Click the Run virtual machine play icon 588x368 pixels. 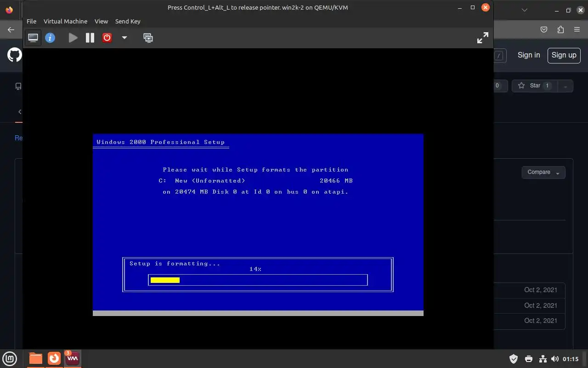click(x=73, y=38)
